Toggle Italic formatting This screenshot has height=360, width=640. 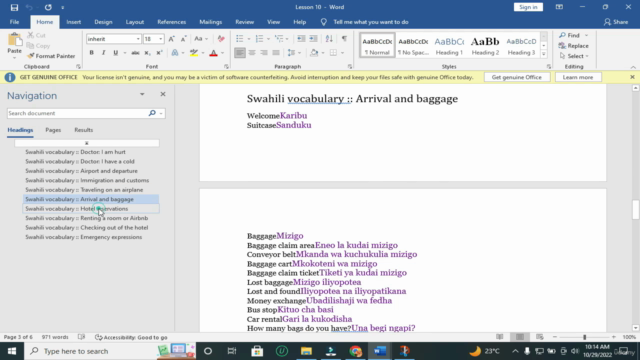point(103,53)
